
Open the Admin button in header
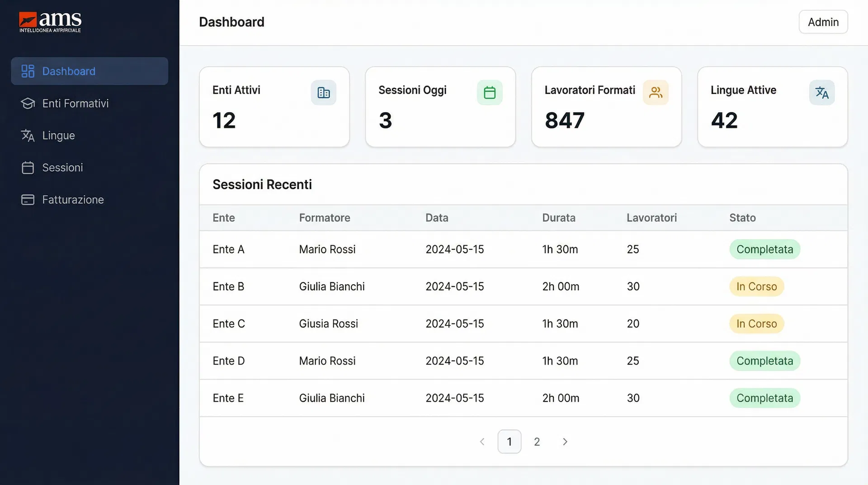tap(823, 22)
